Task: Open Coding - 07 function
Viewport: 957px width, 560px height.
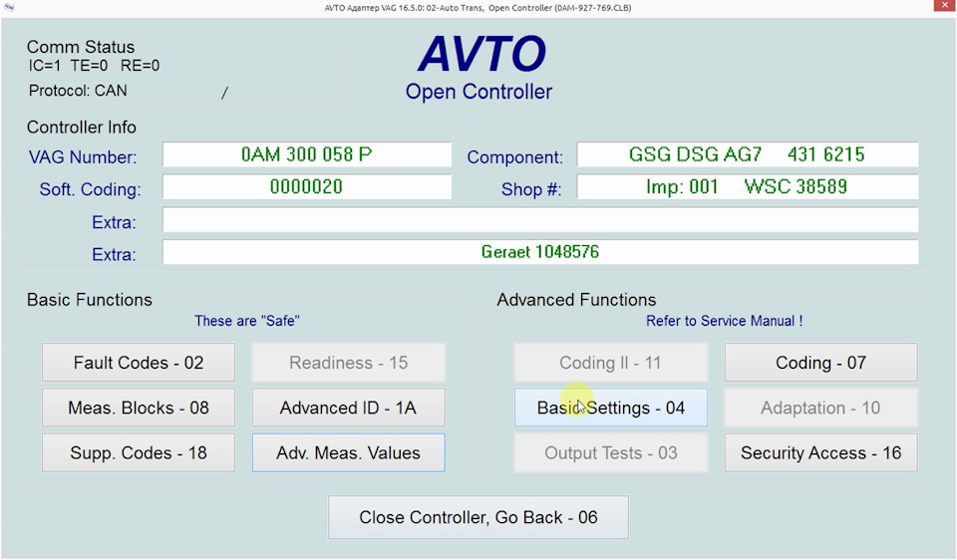Action: point(820,363)
